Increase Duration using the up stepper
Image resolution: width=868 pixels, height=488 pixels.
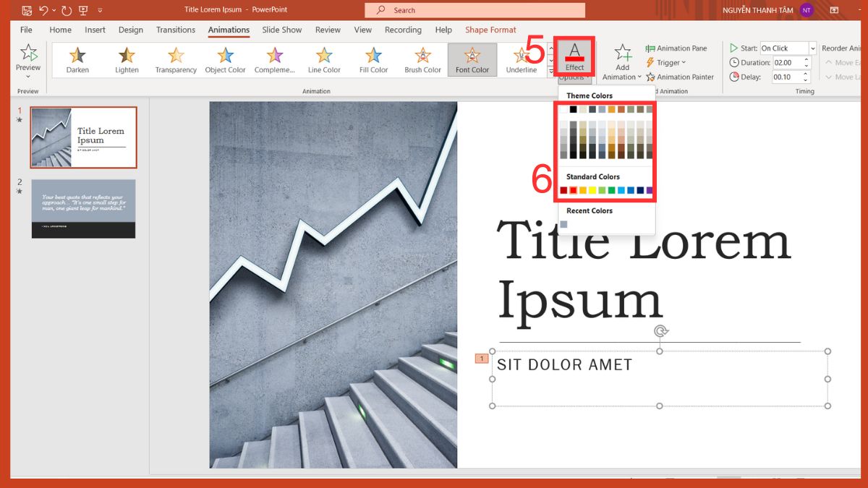(x=806, y=59)
